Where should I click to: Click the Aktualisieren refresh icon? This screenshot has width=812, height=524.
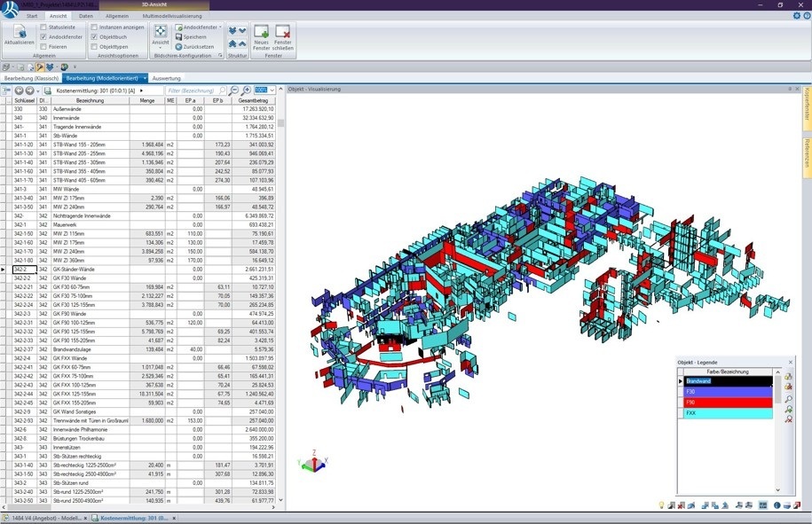[x=19, y=34]
